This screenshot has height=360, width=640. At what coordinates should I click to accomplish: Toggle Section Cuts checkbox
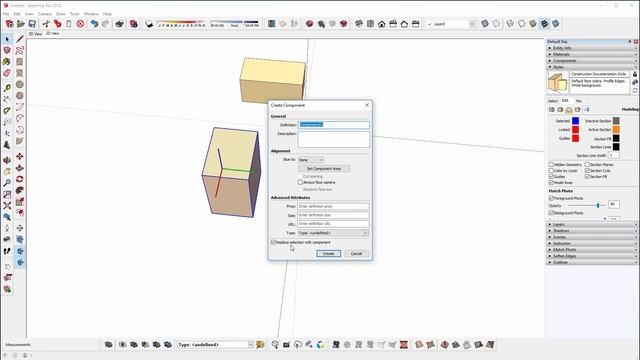[587, 171]
